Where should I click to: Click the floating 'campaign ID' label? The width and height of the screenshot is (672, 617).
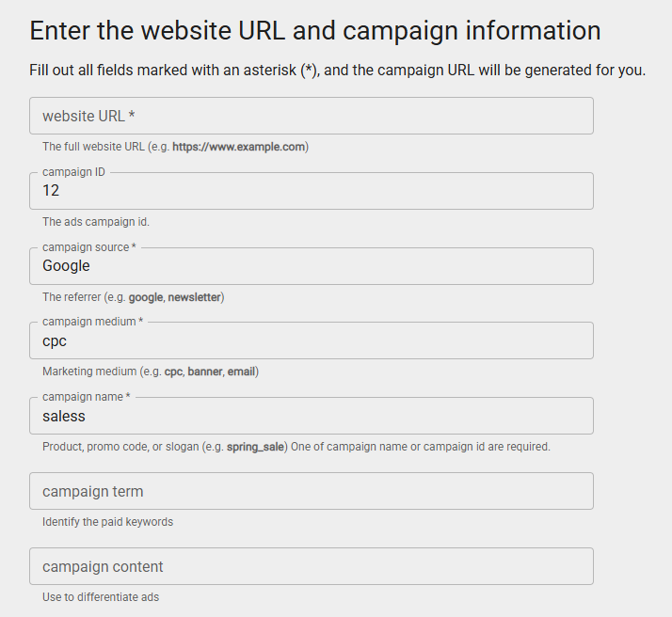pos(73,172)
